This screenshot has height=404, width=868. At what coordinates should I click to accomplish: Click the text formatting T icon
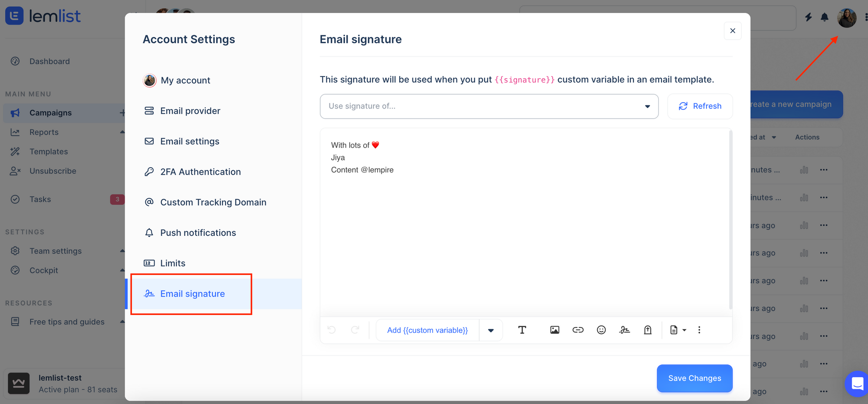(522, 330)
